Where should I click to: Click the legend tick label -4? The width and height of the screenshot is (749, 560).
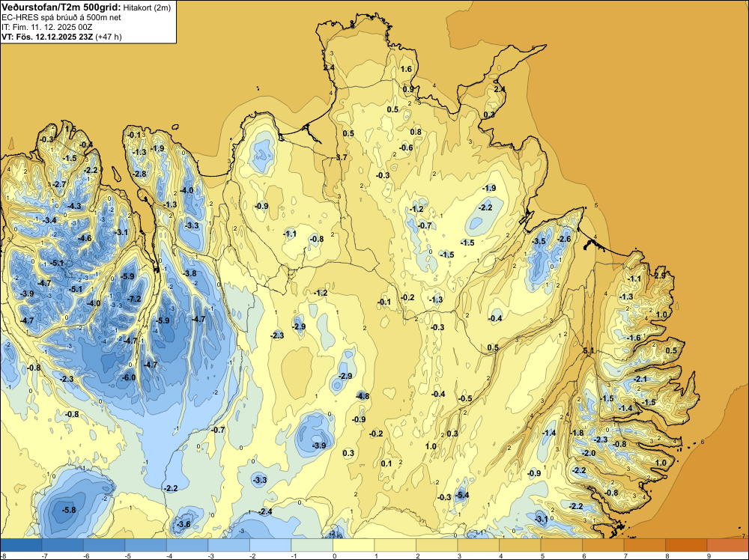[168, 556]
